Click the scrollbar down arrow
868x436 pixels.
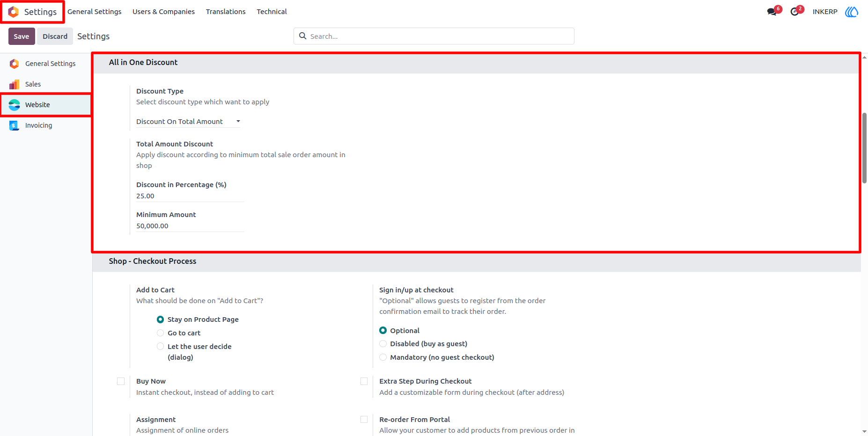[x=864, y=431]
